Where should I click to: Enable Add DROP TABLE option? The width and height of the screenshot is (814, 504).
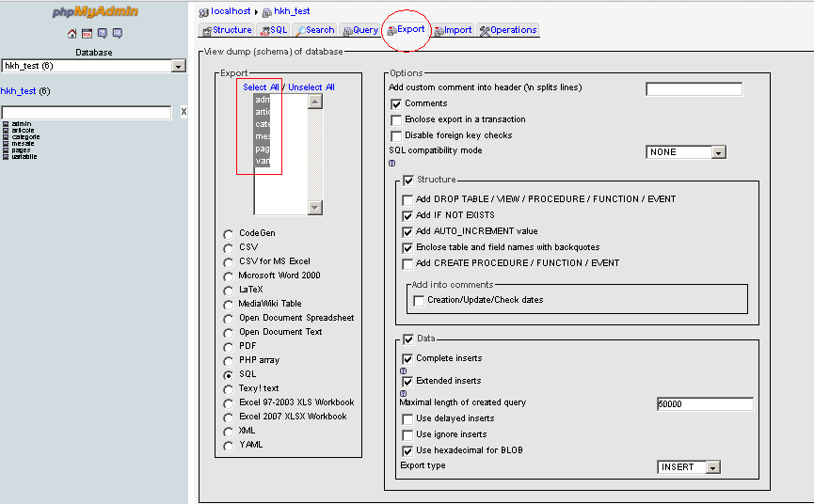point(407,199)
